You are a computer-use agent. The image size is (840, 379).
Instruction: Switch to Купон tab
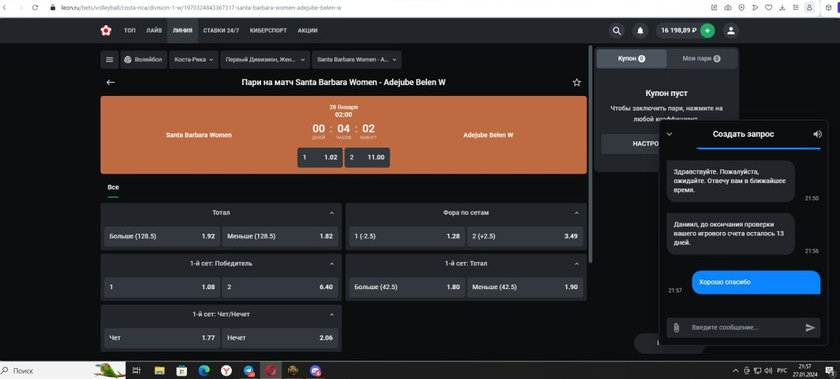click(632, 58)
